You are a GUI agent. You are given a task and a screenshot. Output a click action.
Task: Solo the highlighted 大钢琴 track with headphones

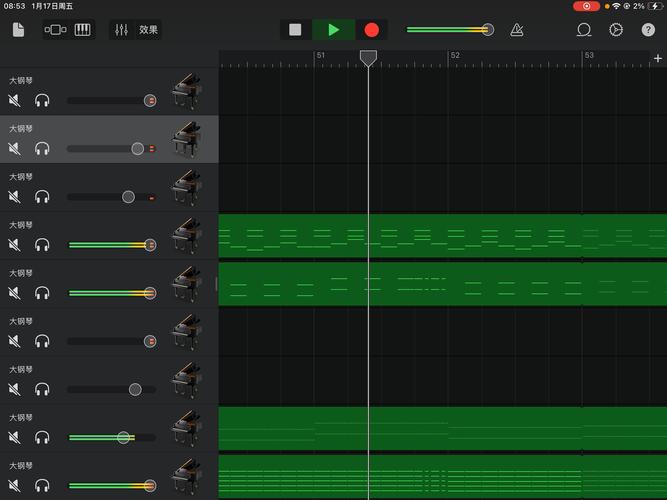[x=42, y=149]
